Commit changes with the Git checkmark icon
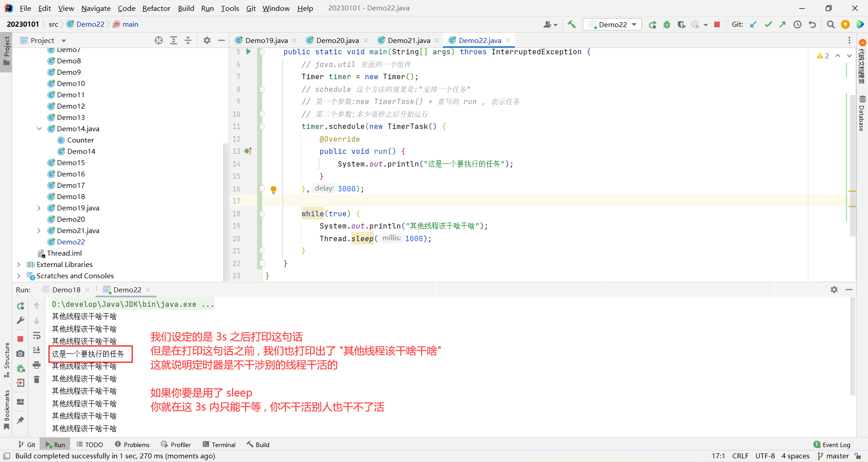 [768, 24]
